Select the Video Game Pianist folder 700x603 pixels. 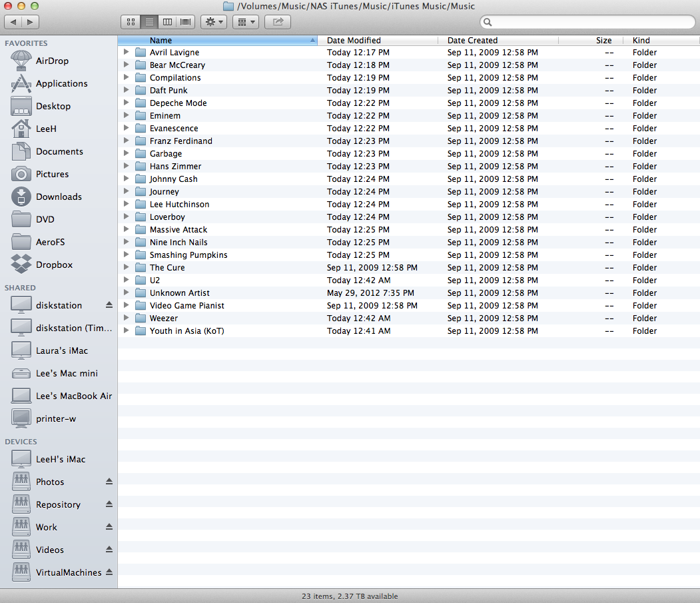(x=408, y=306)
